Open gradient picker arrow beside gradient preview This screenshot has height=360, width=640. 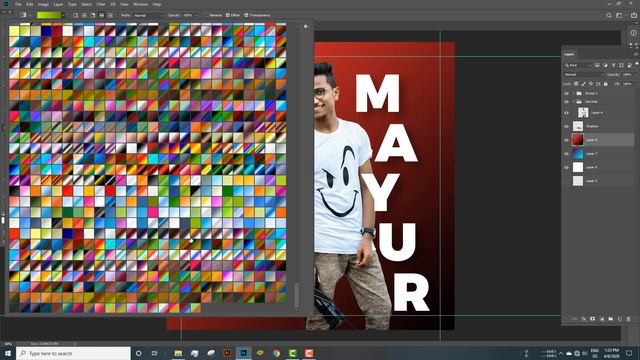coord(63,15)
